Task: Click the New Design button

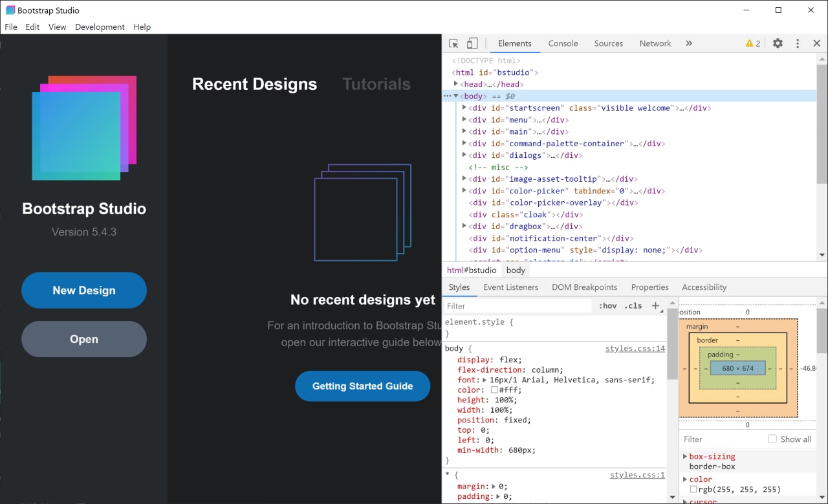Action: pyautogui.click(x=84, y=290)
